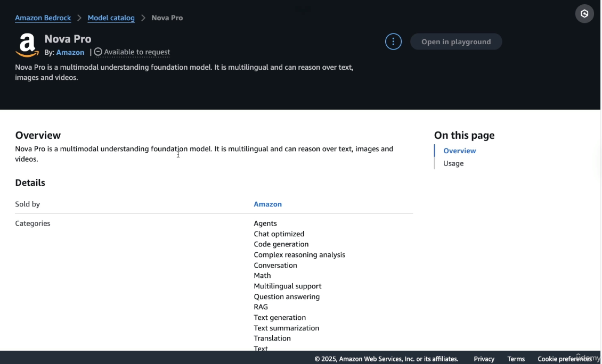The height and width of the screenshot is (364, 602).
Task: Jump to Overview section in On this page
Action: click(460, 151)
